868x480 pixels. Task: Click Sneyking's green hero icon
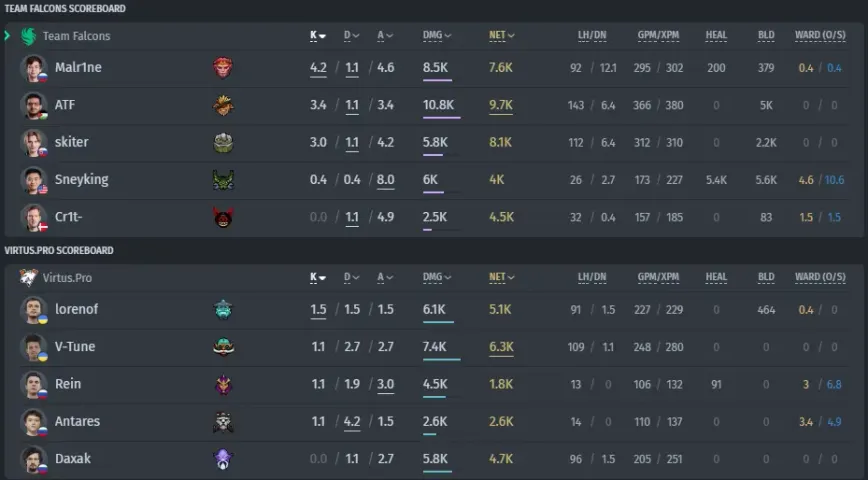coord(223,180)
